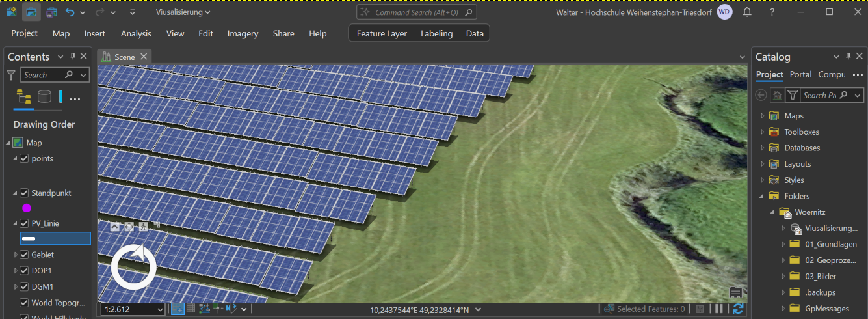
Task: Click the Undo arrow icon
Action: [x=70, y=12]
